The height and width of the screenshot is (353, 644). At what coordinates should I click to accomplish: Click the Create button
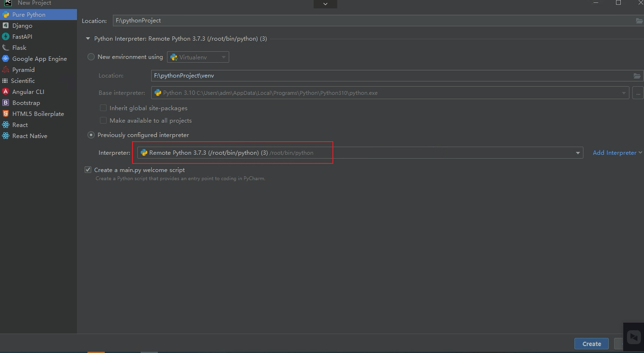click(591, 344)
